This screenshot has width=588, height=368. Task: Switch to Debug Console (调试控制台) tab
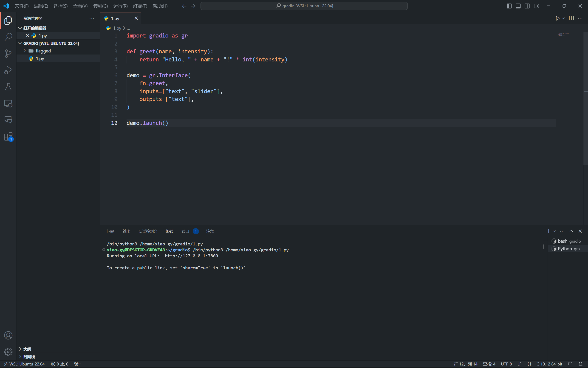(148, 231)
